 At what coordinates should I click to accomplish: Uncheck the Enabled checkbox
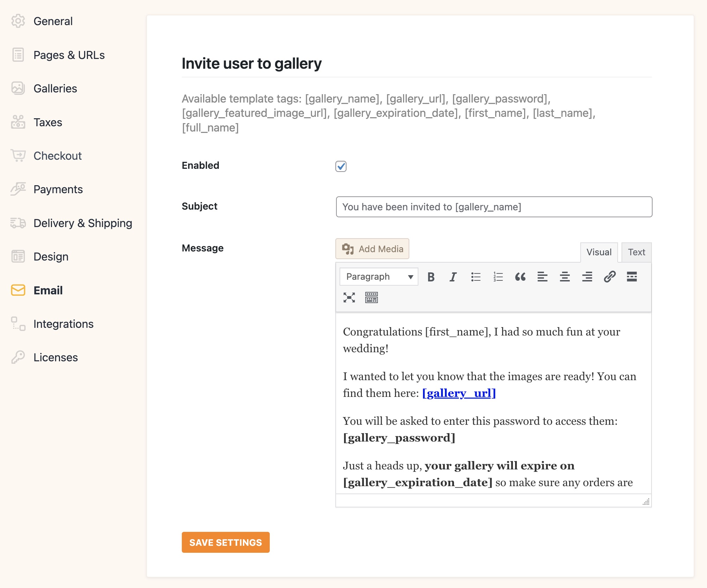[x=341, y=166]
